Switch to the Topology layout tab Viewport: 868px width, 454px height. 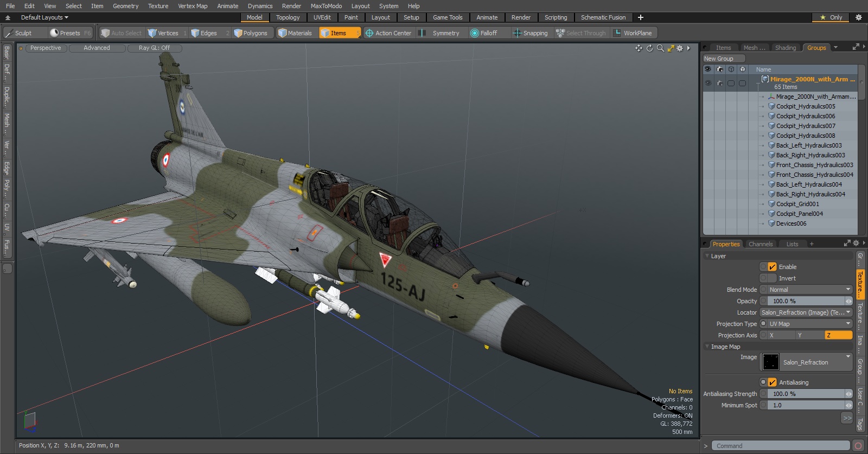coord(288,17)
